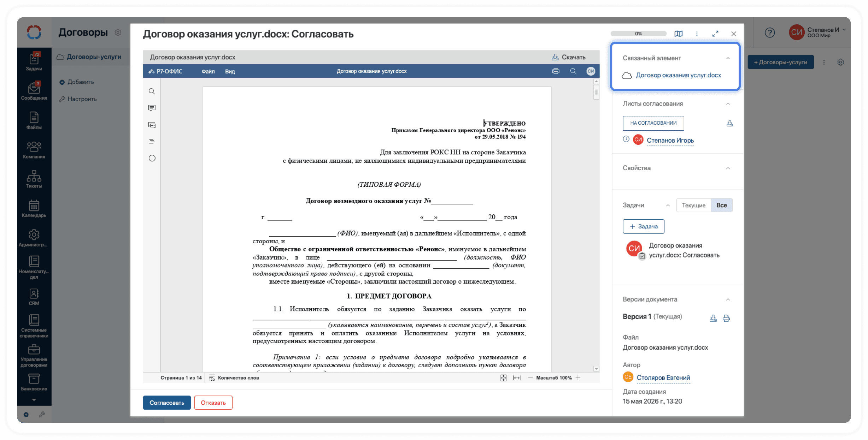Collapse the Листы согласования section
This screenshot has height=440, width=868.
pos(728,104)
